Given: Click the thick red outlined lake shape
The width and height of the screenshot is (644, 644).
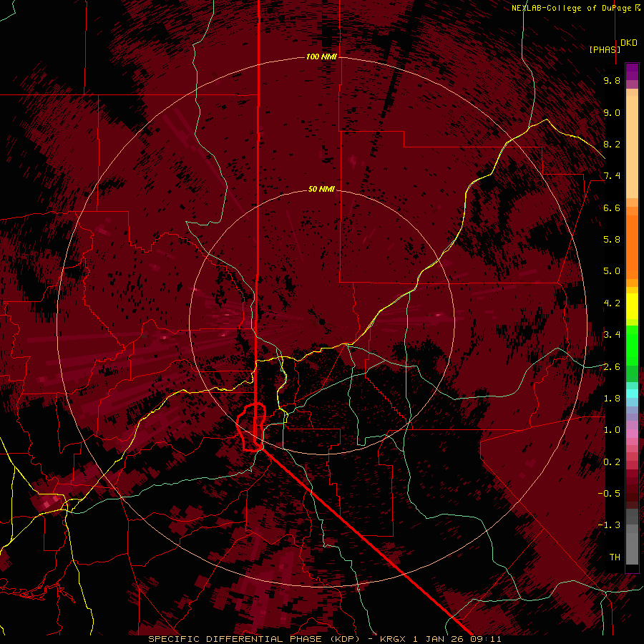Looking at the screenshot, I should [251, 427].
